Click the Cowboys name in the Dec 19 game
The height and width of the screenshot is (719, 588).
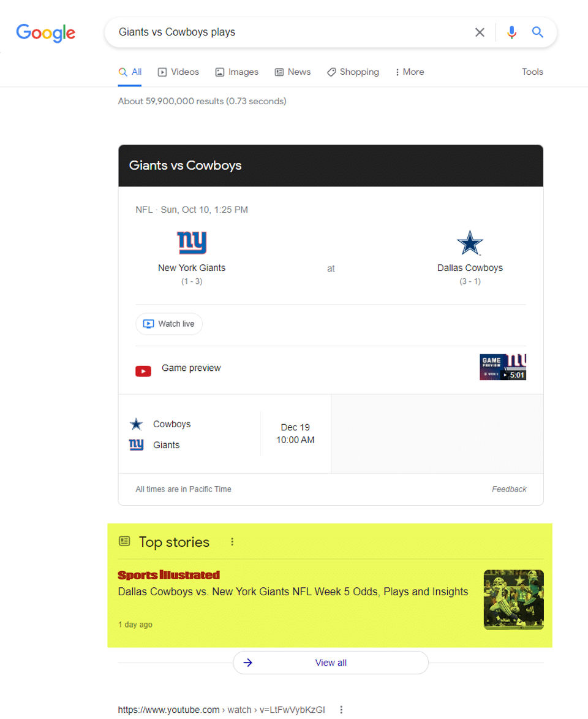tap(172, 424)
